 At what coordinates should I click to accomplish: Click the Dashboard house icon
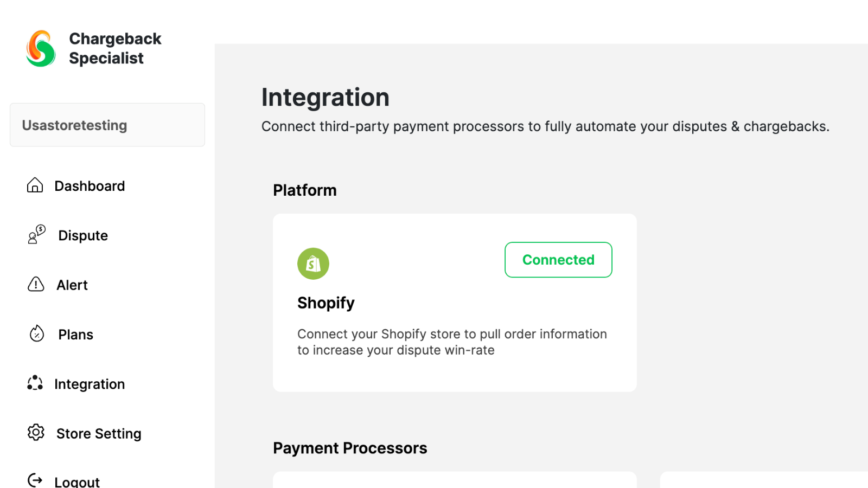[35, 185]
